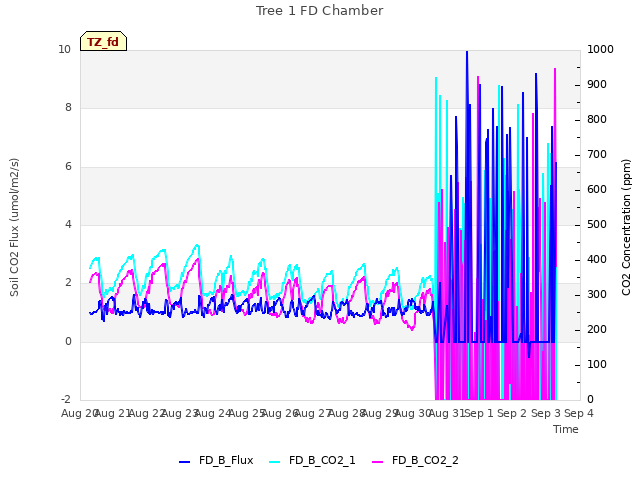Click the Time axis label

[x=566, y=429]
